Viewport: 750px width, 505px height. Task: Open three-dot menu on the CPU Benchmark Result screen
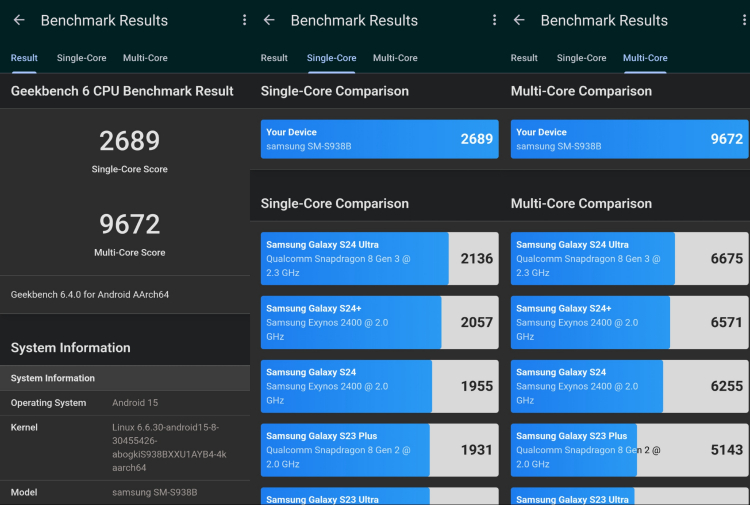coord(244,20)
